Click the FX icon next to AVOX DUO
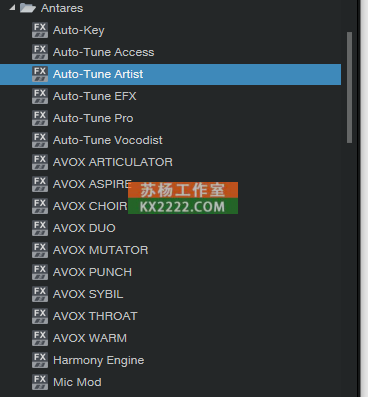This screenshot has width=368, height=397. pyautogui.click(x=40, y=228)
